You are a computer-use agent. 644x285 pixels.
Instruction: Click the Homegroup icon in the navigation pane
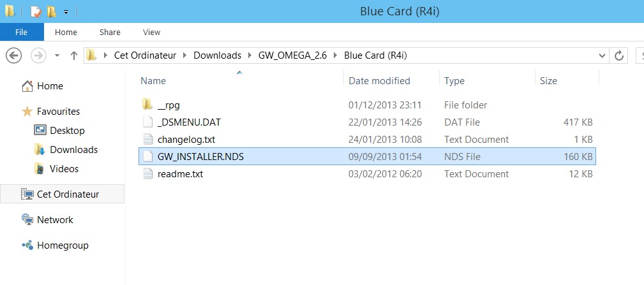pos(27,245)
